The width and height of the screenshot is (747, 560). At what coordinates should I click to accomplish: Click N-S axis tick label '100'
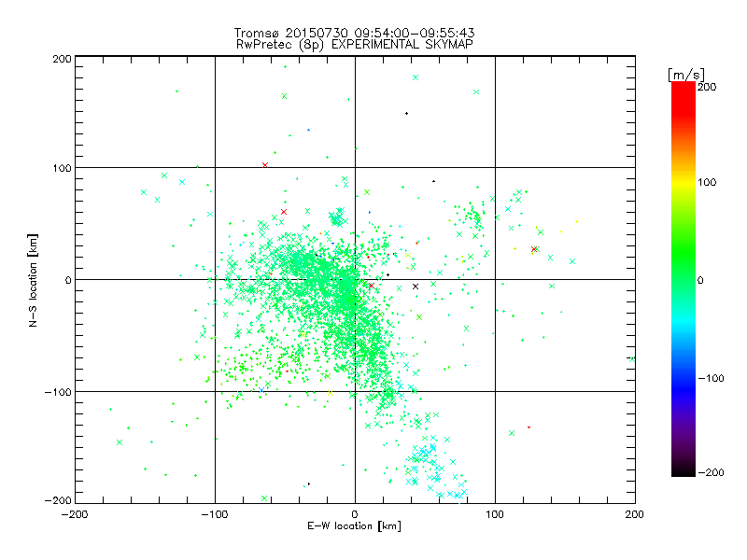tap(62, 168)
